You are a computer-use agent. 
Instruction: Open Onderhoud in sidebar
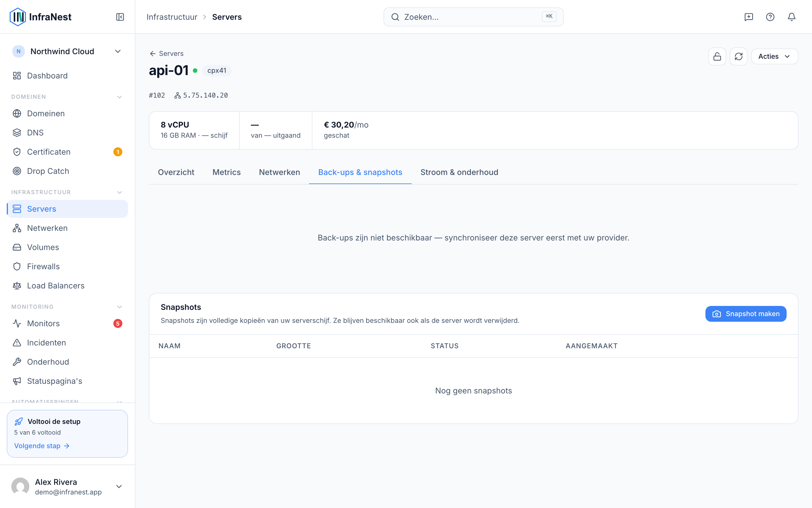pos(67,362)
